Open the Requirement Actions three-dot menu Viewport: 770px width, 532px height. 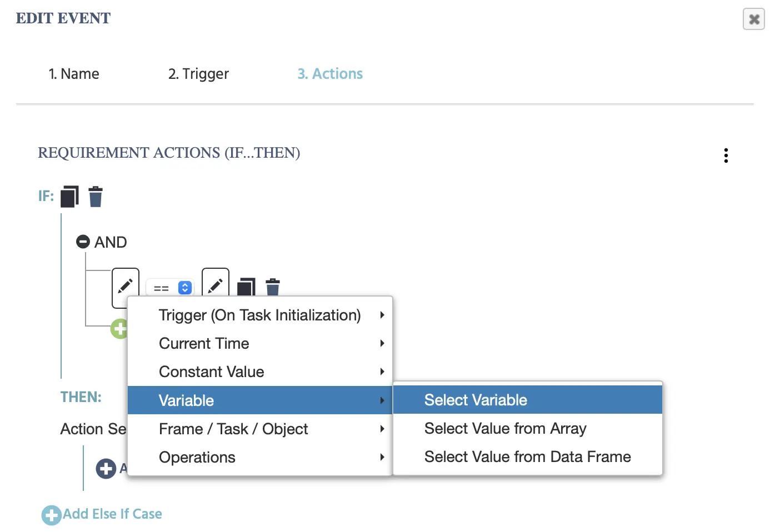click(726, 155)
